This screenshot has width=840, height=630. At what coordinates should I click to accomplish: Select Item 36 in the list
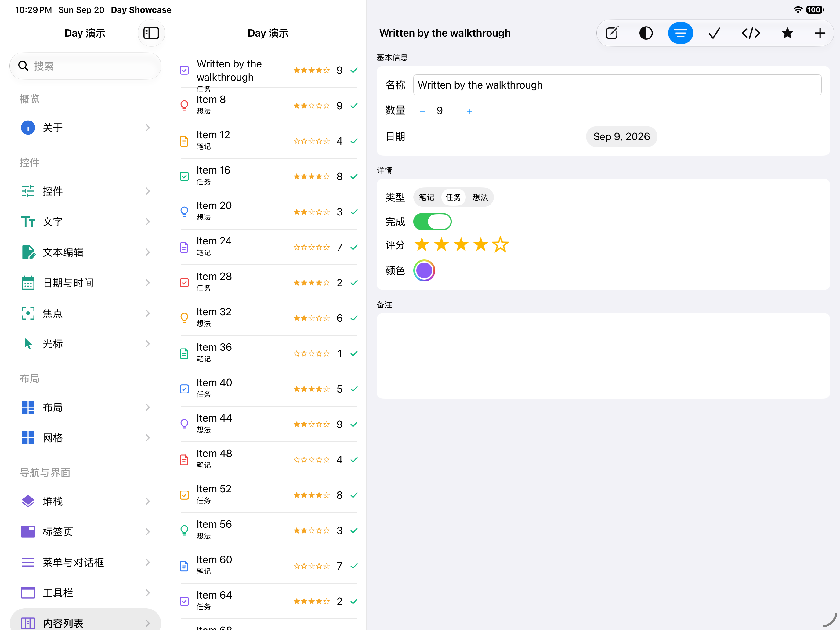point(268,353)
